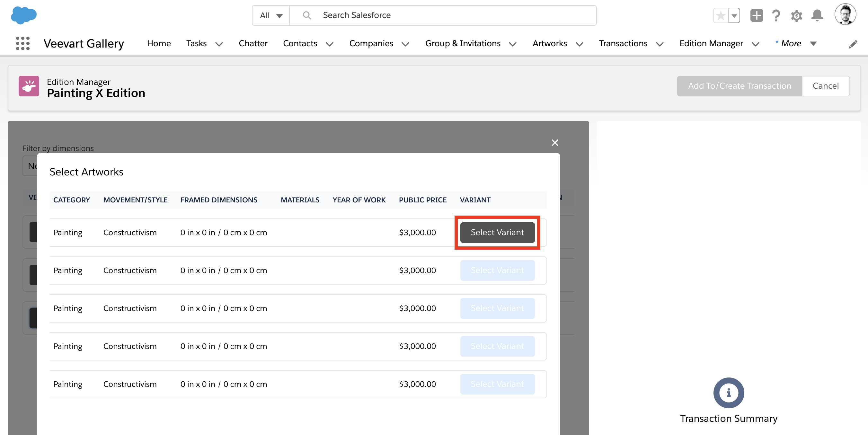Click the highlighted Select Variant button

[x=497, y=232]
